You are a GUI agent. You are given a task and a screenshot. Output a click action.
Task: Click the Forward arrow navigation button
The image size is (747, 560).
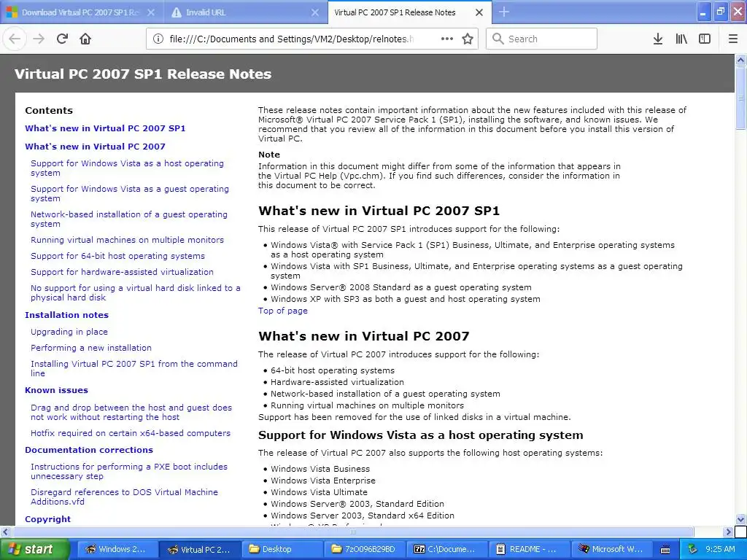pos(39,39)
